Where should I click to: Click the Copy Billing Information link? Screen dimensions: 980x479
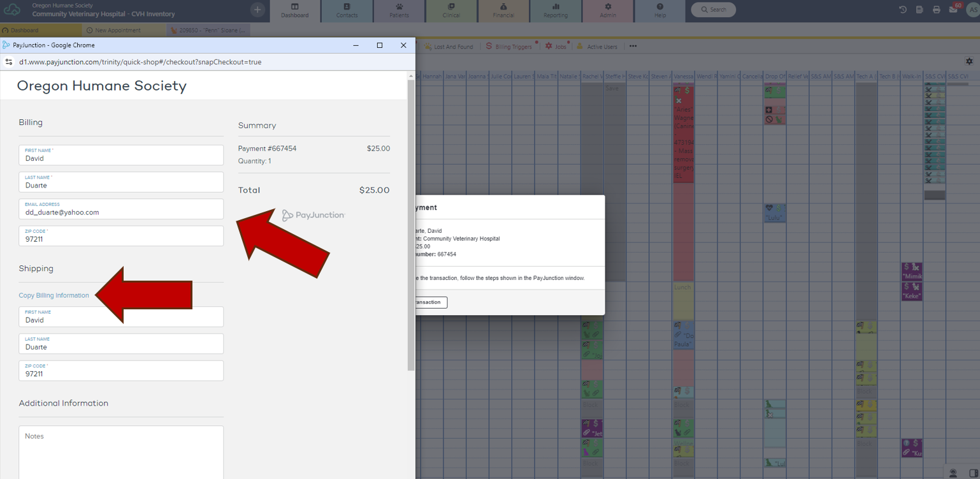pos(54,295)
